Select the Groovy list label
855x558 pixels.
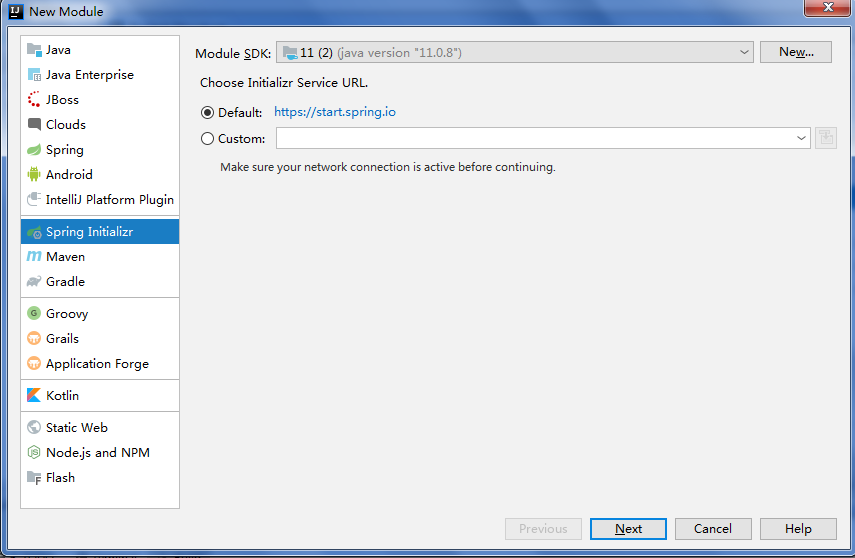pos(67,314)
